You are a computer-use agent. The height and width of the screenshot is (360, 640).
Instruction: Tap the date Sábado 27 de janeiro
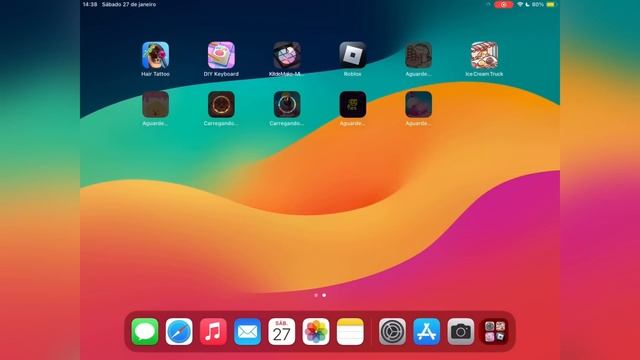click(129, 4)
